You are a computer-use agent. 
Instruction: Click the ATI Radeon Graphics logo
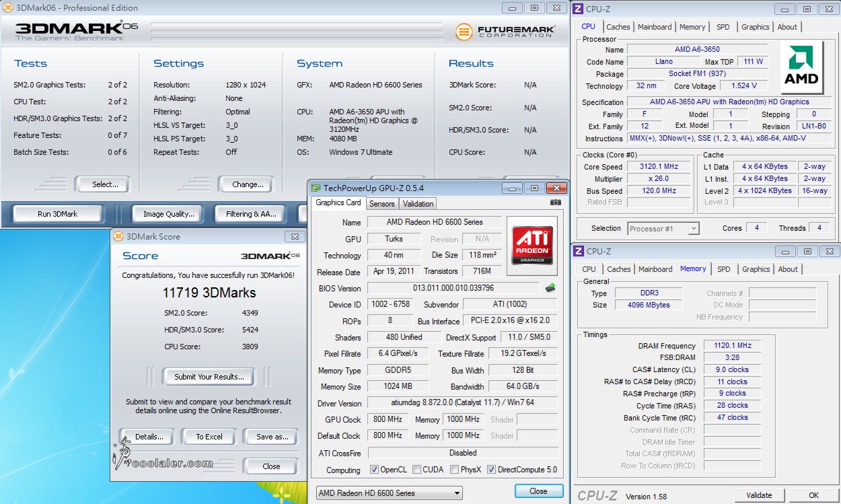tap(533, 245)
